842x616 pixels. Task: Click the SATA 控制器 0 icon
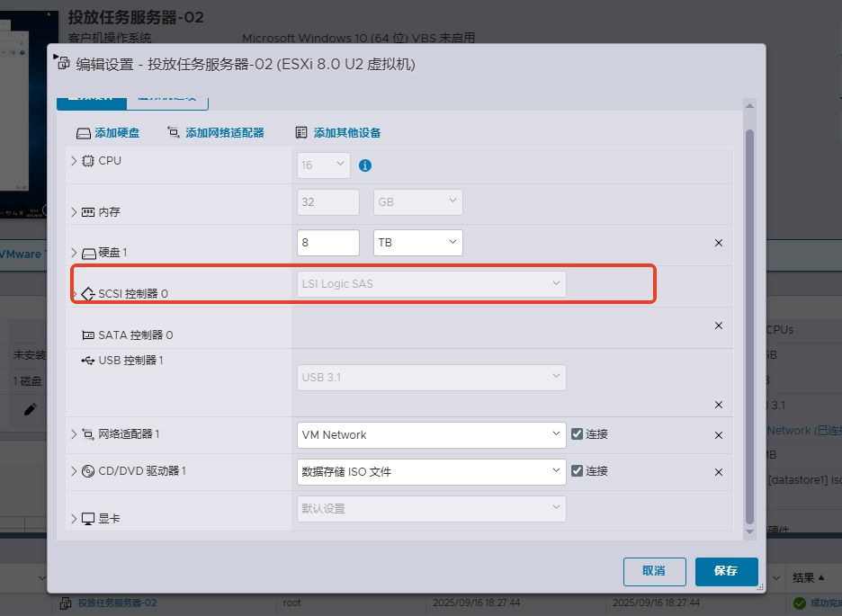[x=88, y=335]
